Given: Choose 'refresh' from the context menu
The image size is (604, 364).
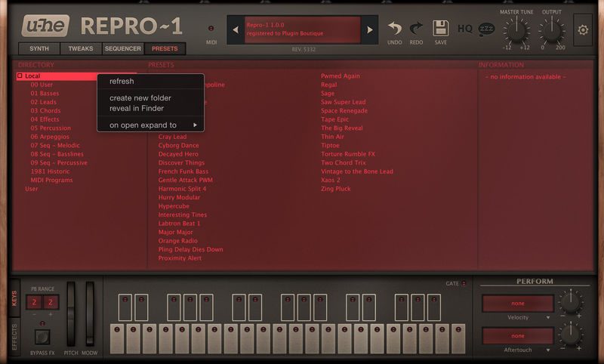Looking at the screenshot, I should point(122,81).
